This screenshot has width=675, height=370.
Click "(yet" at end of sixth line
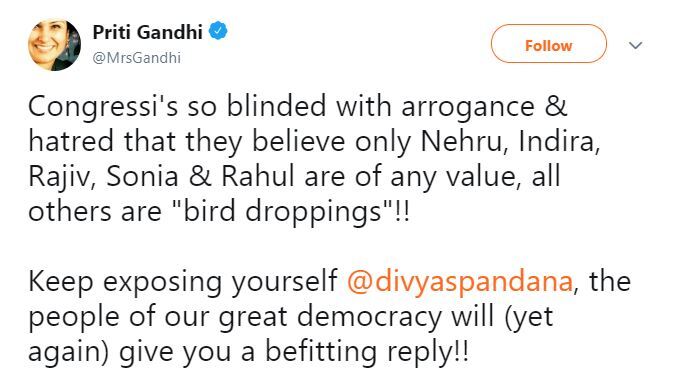pos(529,317)
